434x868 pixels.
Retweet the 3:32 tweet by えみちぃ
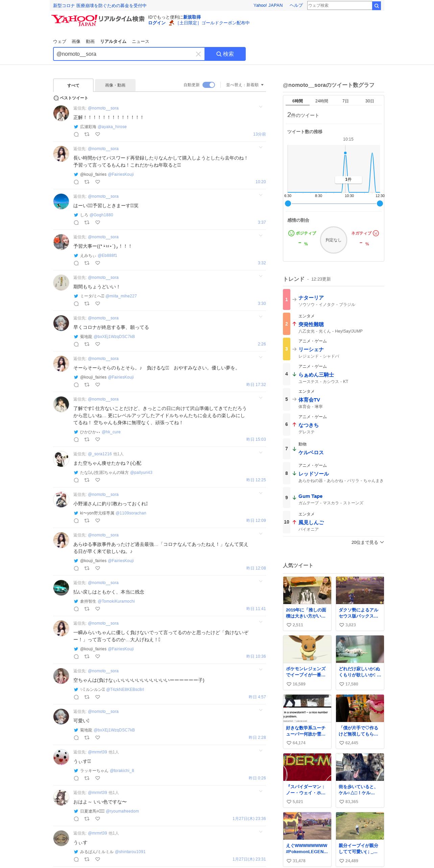87,263
